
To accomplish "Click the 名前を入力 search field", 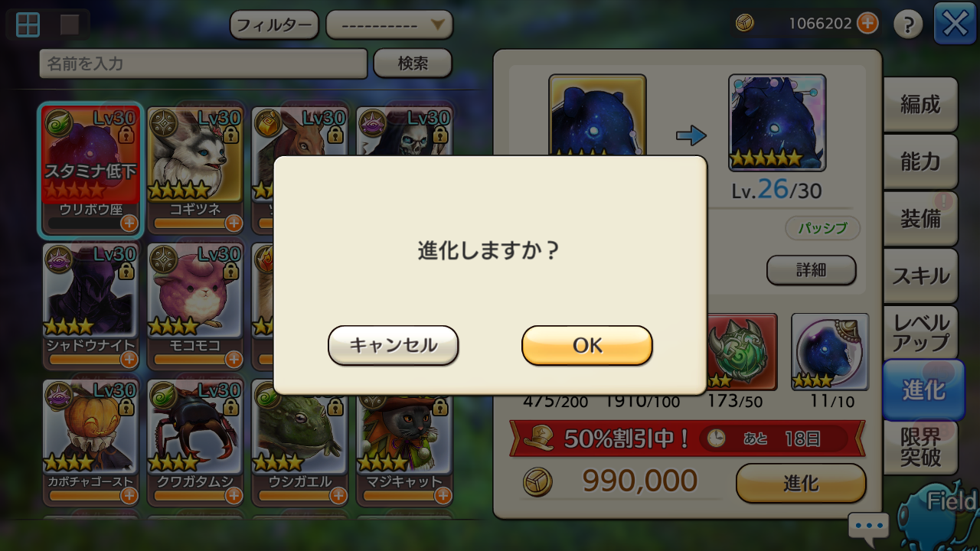I will [204, 64].
